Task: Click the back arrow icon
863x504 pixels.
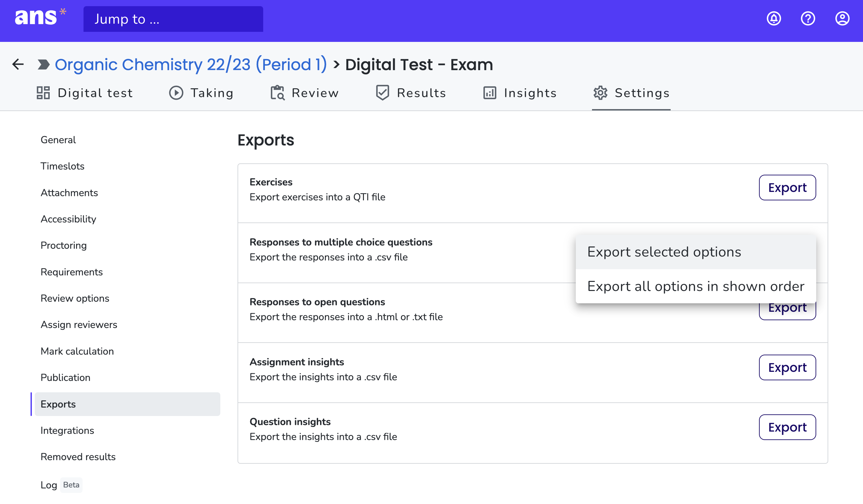Action: click(x=18, y=64)
